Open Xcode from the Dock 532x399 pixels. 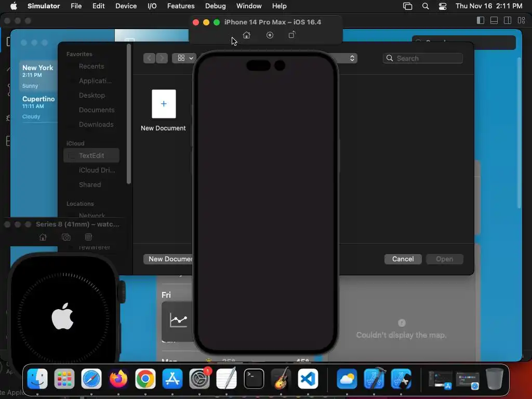click(374, 379)
